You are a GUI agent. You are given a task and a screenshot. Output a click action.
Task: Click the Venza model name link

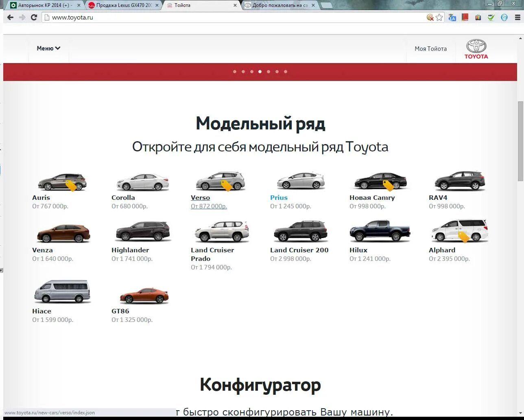[42, 250]
